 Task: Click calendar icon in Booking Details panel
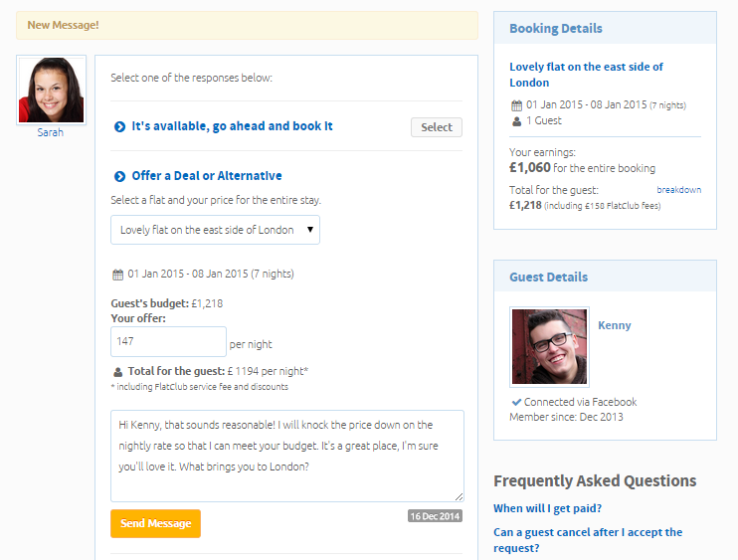(516, 105)
